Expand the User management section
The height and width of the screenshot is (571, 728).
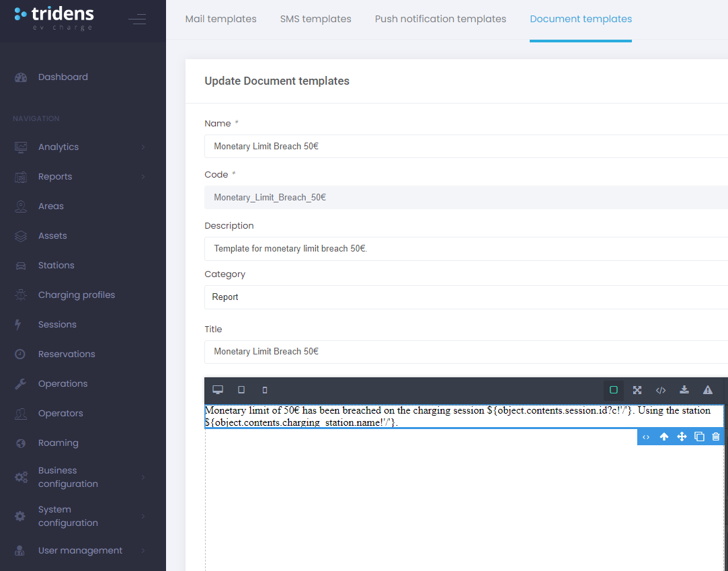click(142, 550)
